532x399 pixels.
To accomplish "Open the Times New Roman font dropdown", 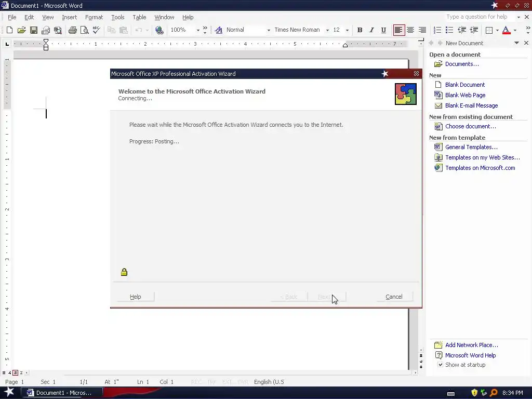I will (327, 30).
